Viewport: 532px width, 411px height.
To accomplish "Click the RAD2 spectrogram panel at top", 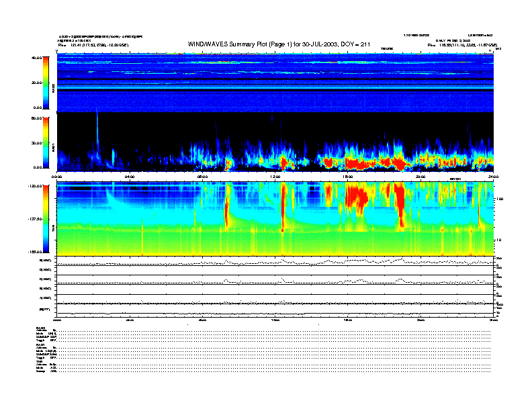I will coord(275,82).
